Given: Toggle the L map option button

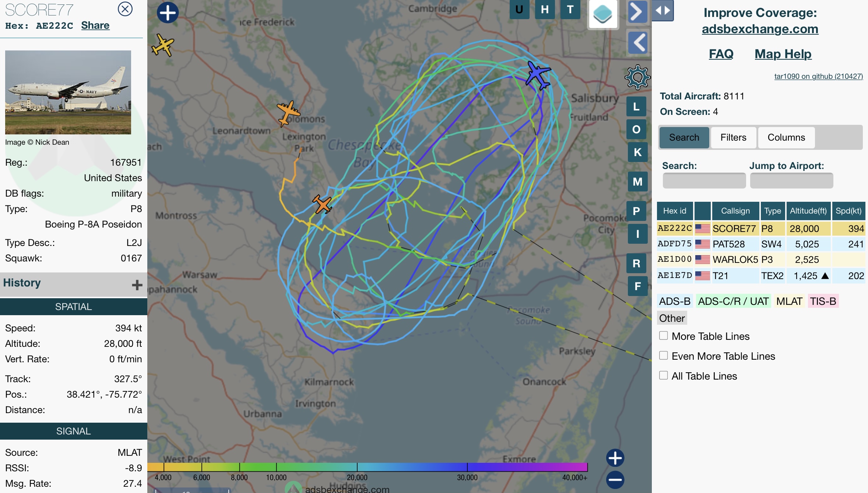Looking at the screenshot, I should [x=636, y=107].
